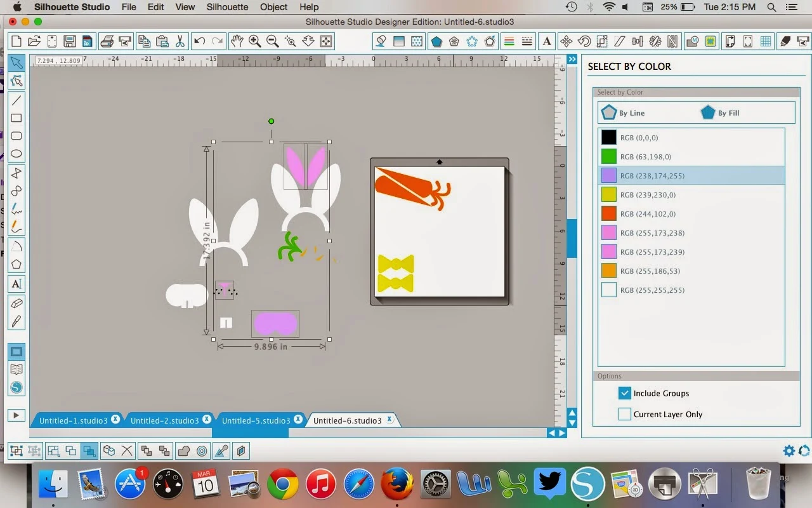The width and height of the screenshot is (812, 508).
Task: Select the Eraser tool
Action: (16, 304)
